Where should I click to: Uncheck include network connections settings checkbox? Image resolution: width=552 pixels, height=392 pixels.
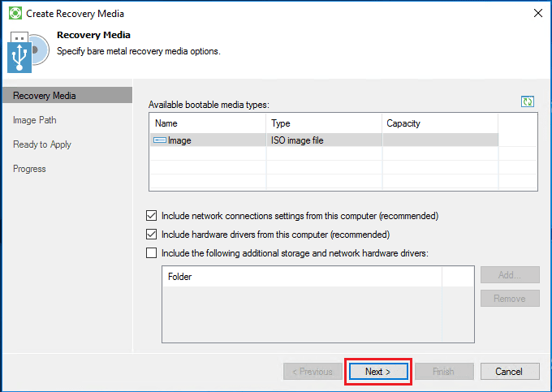click(x=151, y=216)
